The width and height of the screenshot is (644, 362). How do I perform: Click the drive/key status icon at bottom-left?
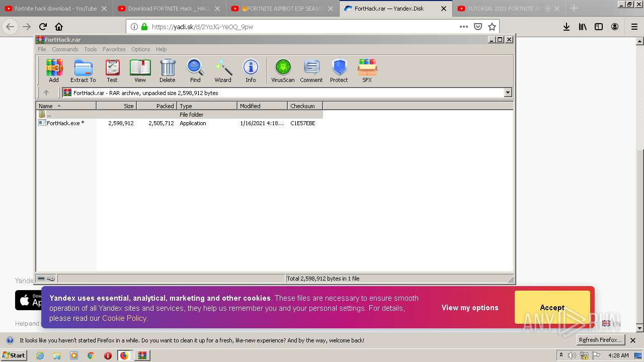click(x=46, y=279)
